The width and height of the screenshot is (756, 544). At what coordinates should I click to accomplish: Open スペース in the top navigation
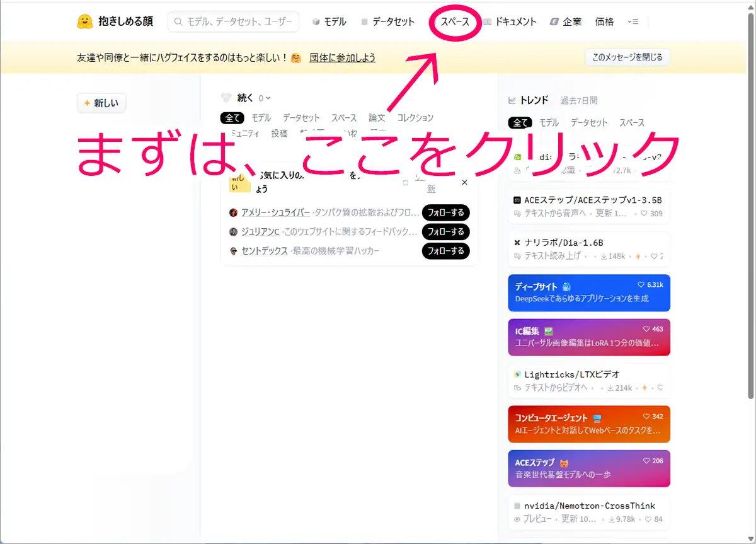[x=454, y=21]
